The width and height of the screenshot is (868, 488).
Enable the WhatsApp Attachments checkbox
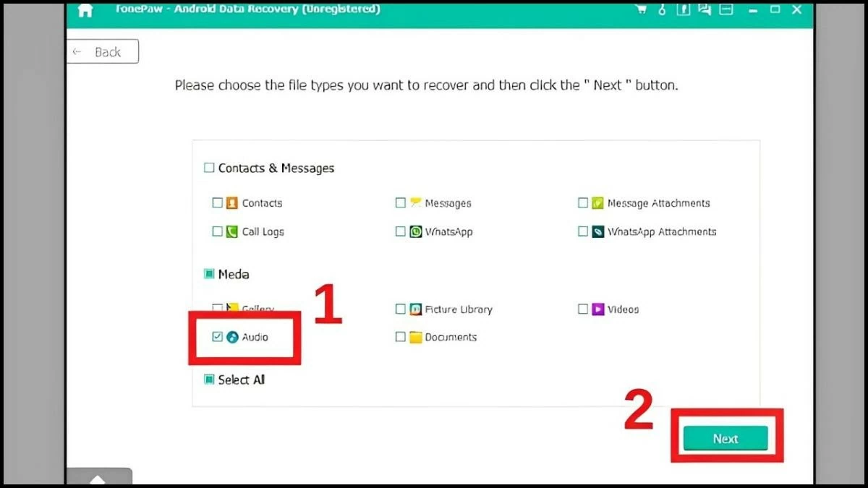pos(583,232)
